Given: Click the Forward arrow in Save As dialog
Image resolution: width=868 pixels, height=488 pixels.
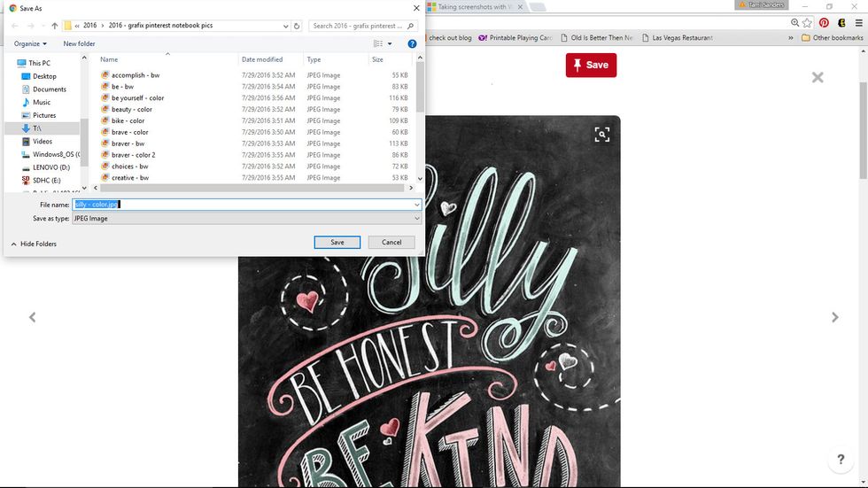Looking at the screenshot, I should [30, 26].
